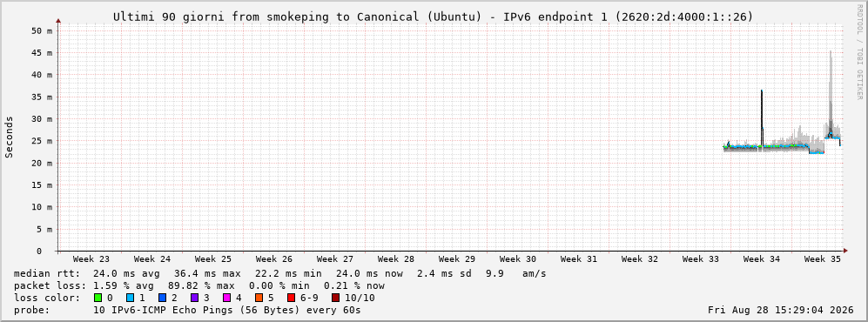
Task: Click the Week 35 axis label
Action: 822,259
